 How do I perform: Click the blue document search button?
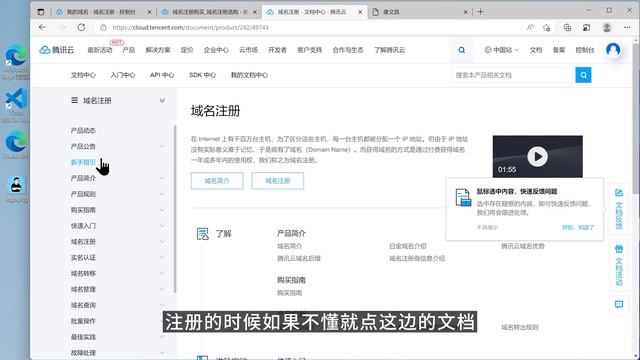pyautogui.click(x=583, y=75)
